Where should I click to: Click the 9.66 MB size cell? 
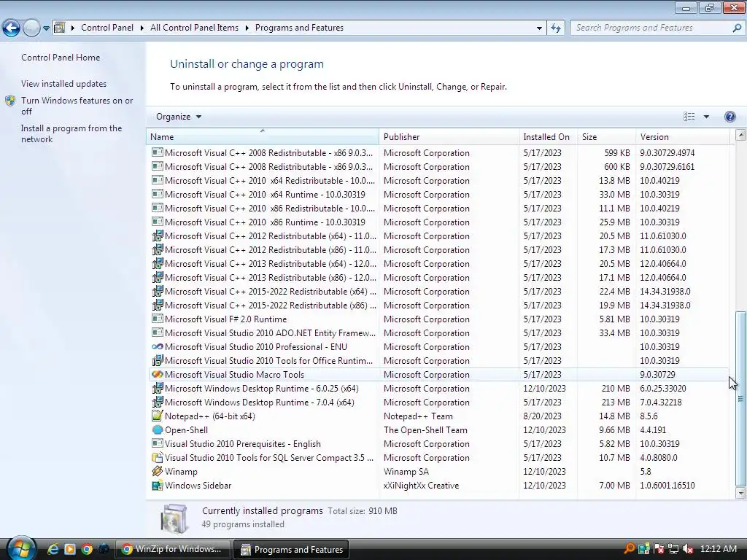[614, 429]
